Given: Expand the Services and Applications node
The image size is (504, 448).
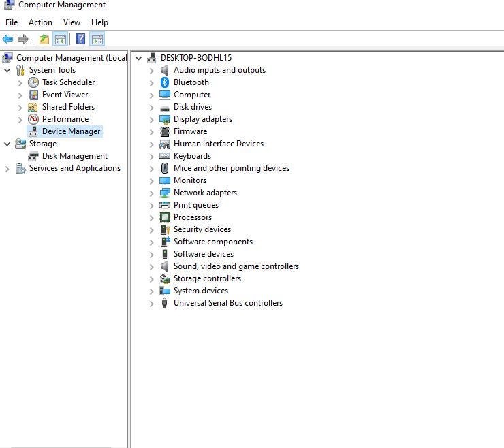Looking at the screenshot, I should [x=7, y=169].
